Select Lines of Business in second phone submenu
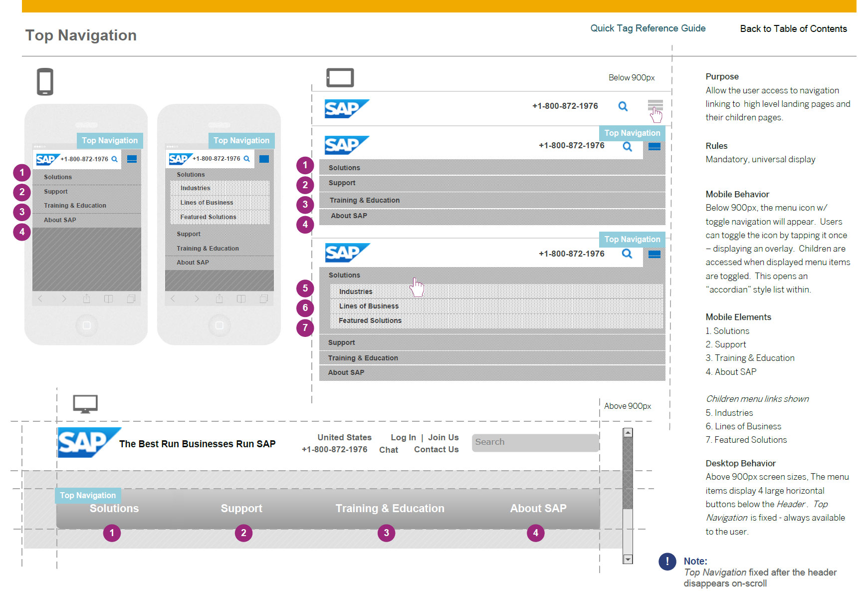 [220, 203]
